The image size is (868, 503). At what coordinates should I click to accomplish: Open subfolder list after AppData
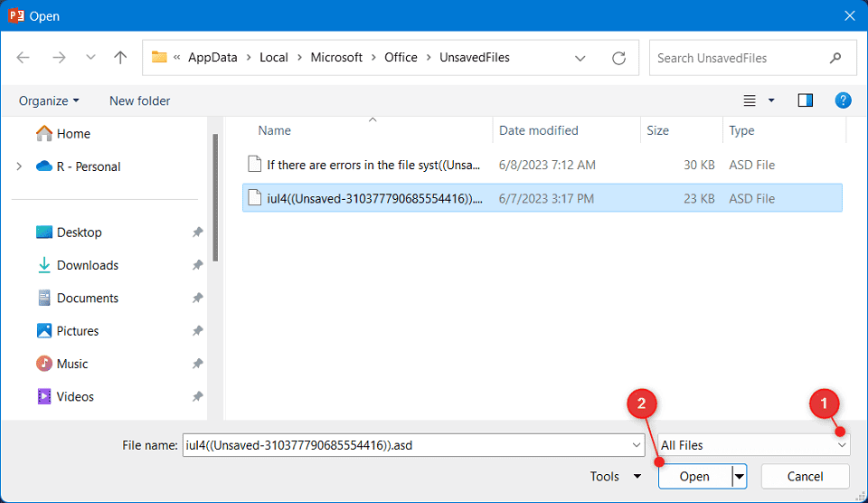[249, 58]
